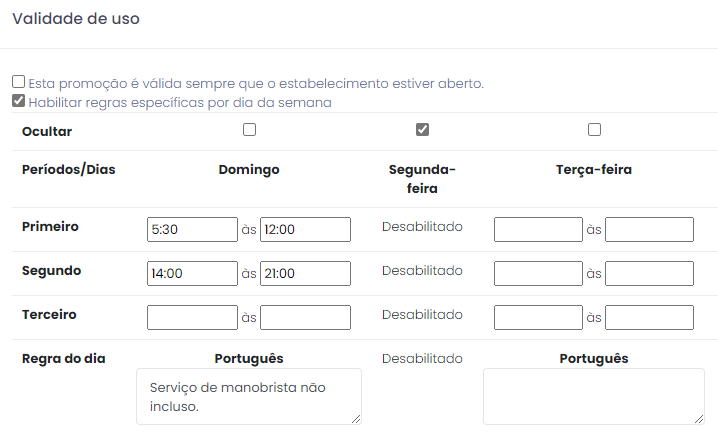Focus Terça-feira Terceiro start time field
Image resolution: width=718 pixels, height=447 pixels.
538,317
